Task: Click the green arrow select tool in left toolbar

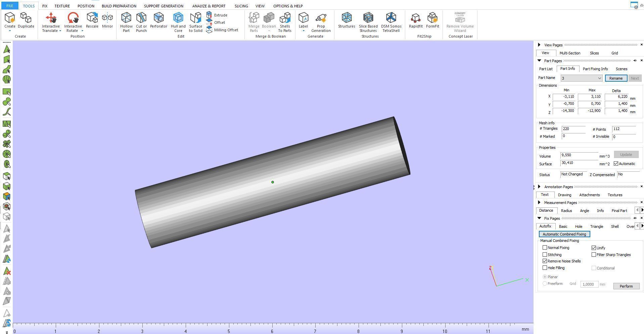Action: point(7,49)
